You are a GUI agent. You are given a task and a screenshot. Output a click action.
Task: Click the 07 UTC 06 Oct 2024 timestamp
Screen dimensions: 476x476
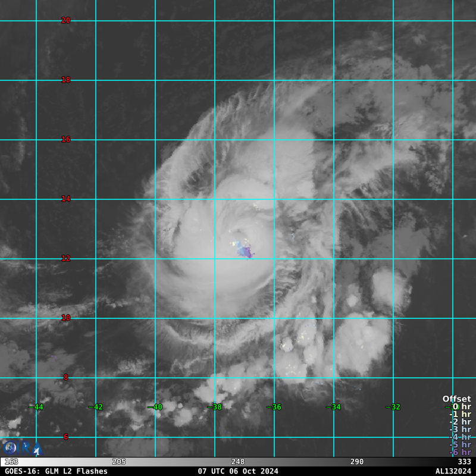[x=238, y=471]
